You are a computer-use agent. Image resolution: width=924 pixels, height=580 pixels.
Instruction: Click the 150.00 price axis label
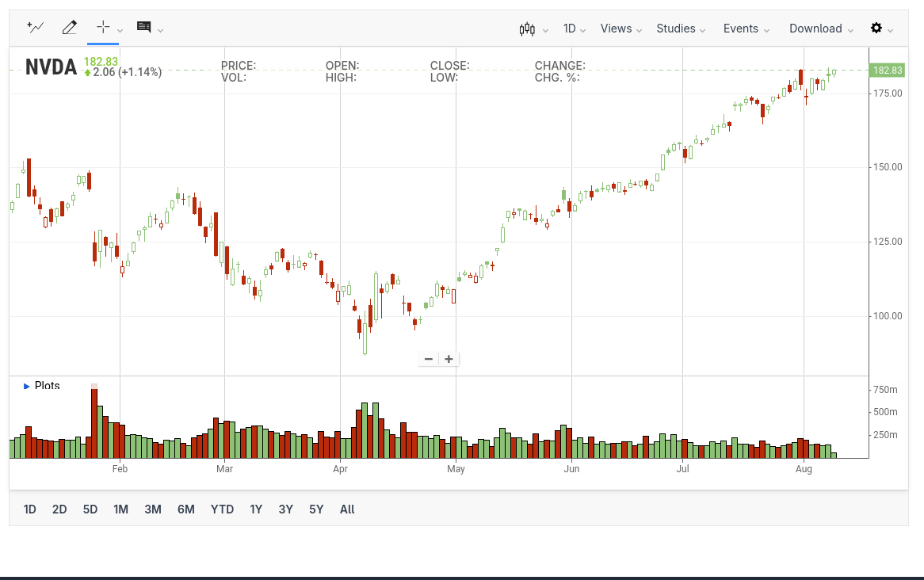(x=888, y=167)
